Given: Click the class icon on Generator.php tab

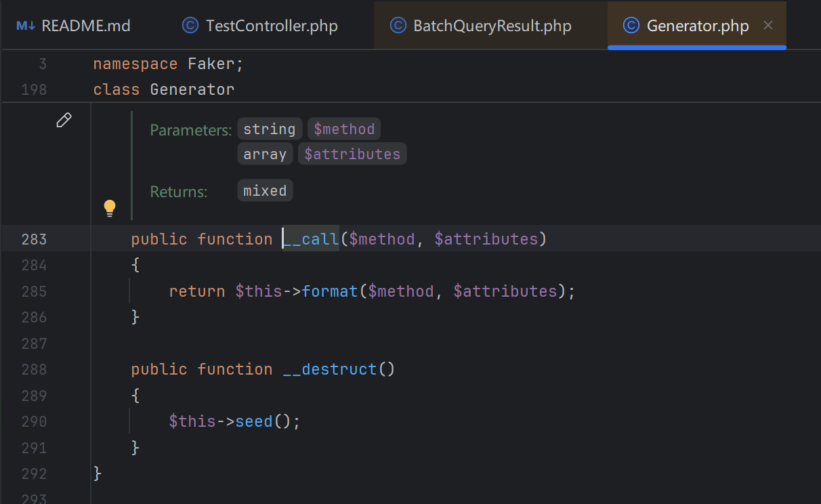Looking at the screenshot, I should tap(631, 26).
